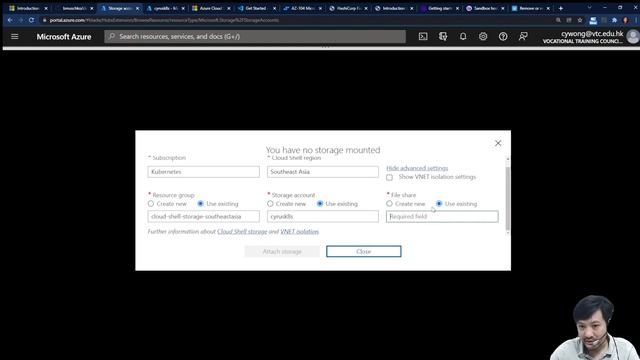Open Directories and subscriptions filter icon

443,37
